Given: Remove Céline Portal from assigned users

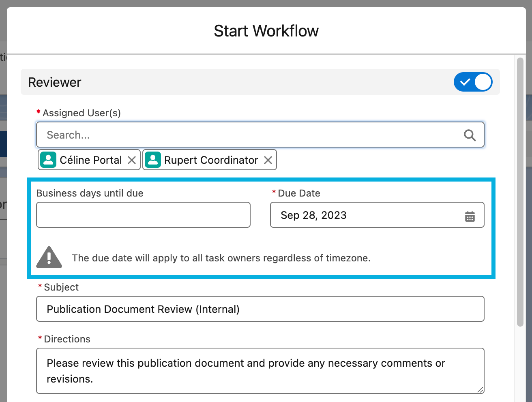Looking at the screenshot, I should click(x=132, y=160).
